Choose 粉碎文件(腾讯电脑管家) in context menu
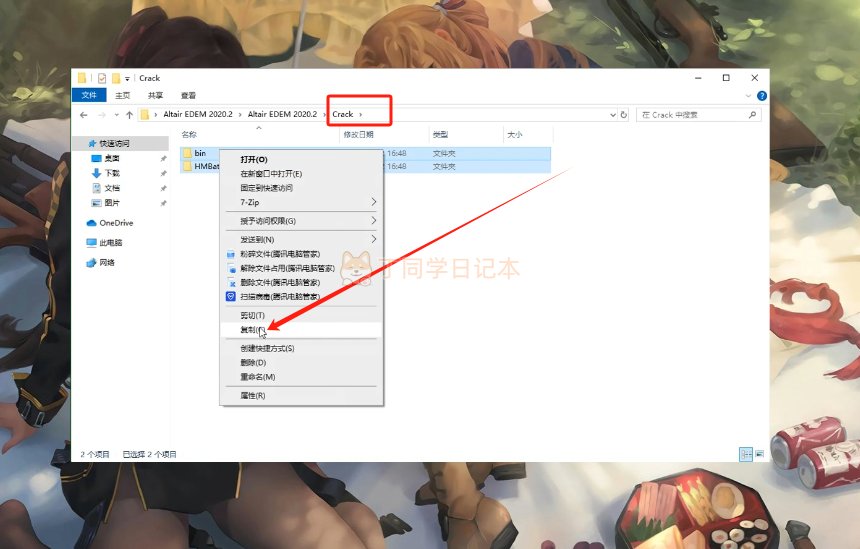Image resolution: width=860 pixels, height=549 pixels. pyautogui.click(x=301, y=254)
